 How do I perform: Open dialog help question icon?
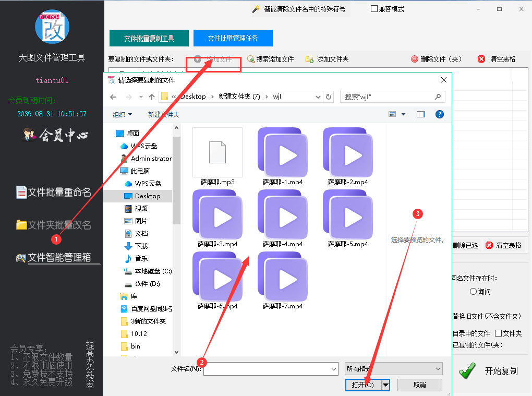coord(439,114)
